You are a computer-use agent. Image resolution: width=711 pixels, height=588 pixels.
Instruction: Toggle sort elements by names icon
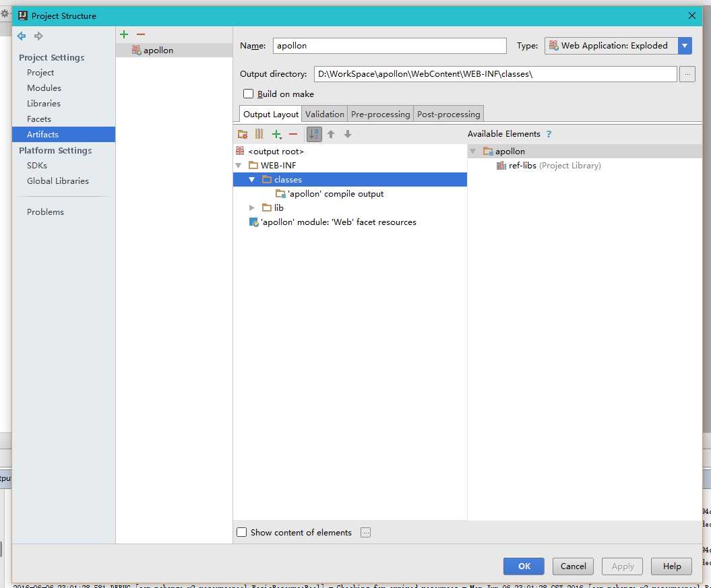(x=314, y=134)
